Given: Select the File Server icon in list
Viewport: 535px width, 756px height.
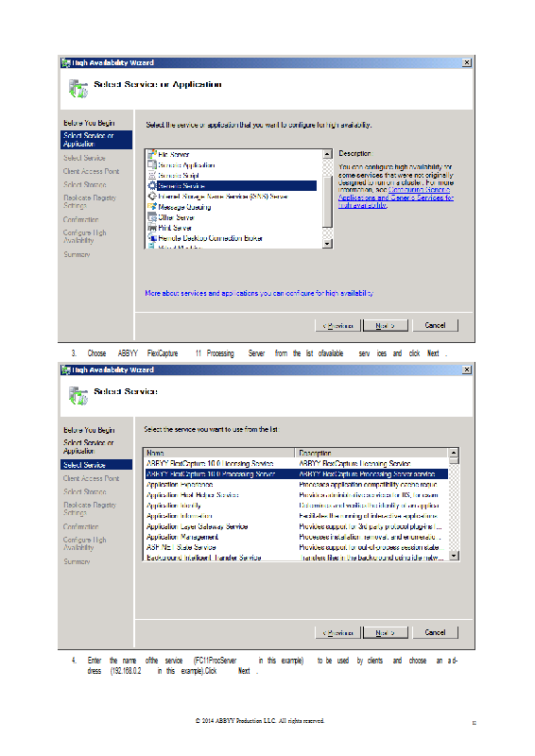Looking at the screenshot, I should click(152, 154).
